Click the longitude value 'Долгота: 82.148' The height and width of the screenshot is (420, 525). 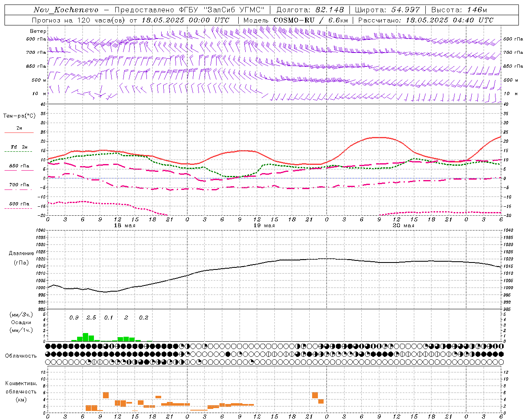[310, 10]
